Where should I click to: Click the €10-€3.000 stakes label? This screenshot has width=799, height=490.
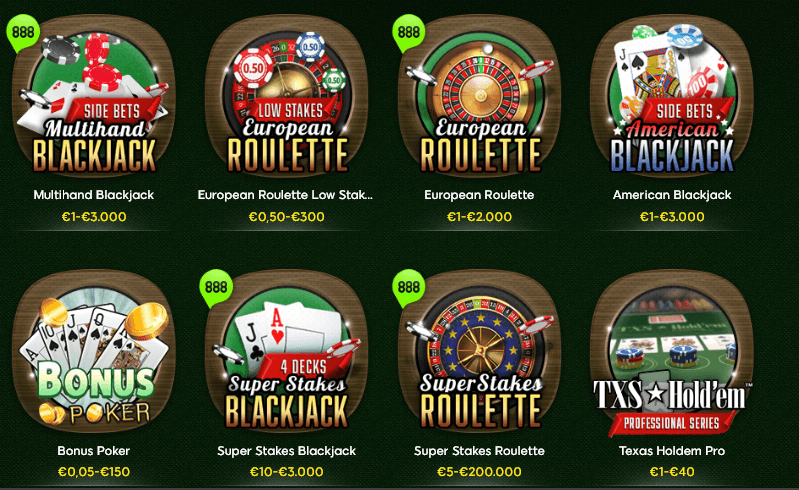pyautogui.click(x=286, y=472)
